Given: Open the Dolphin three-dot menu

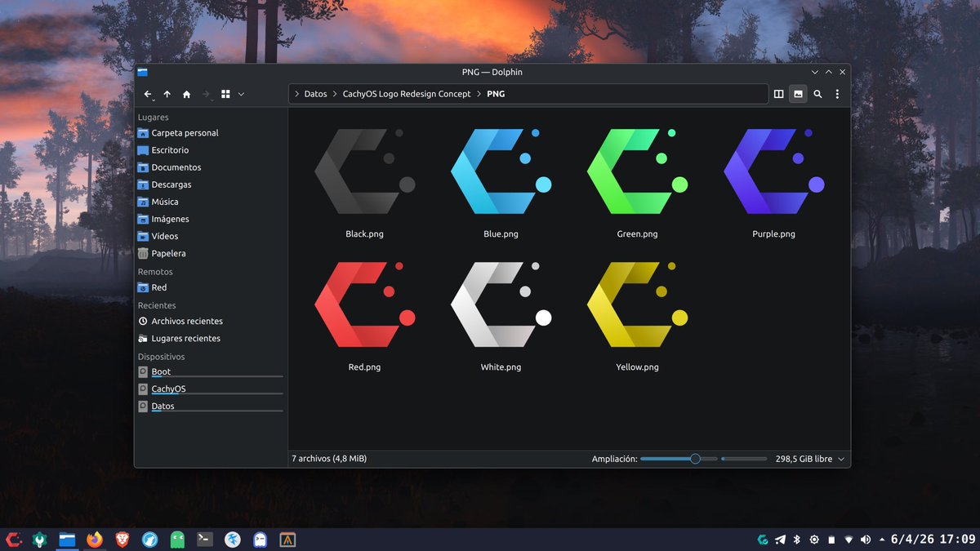Looking at the screenshot, I should click(x=837, y=95).
